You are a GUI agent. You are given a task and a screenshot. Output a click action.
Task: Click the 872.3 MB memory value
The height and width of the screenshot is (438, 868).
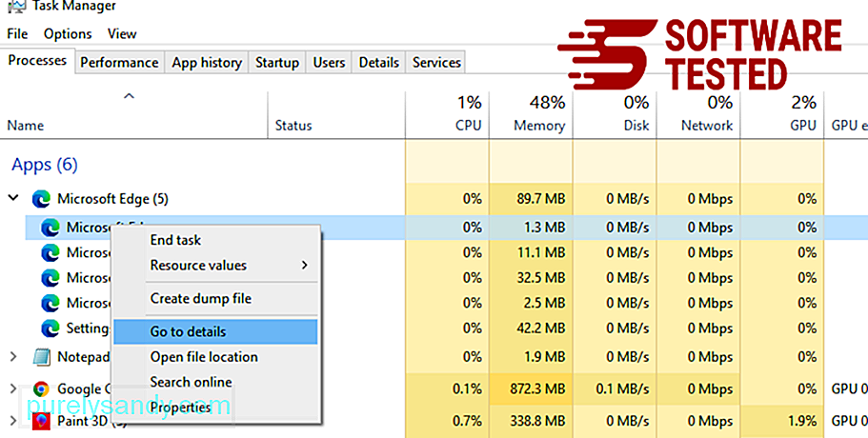click(537, 388)
